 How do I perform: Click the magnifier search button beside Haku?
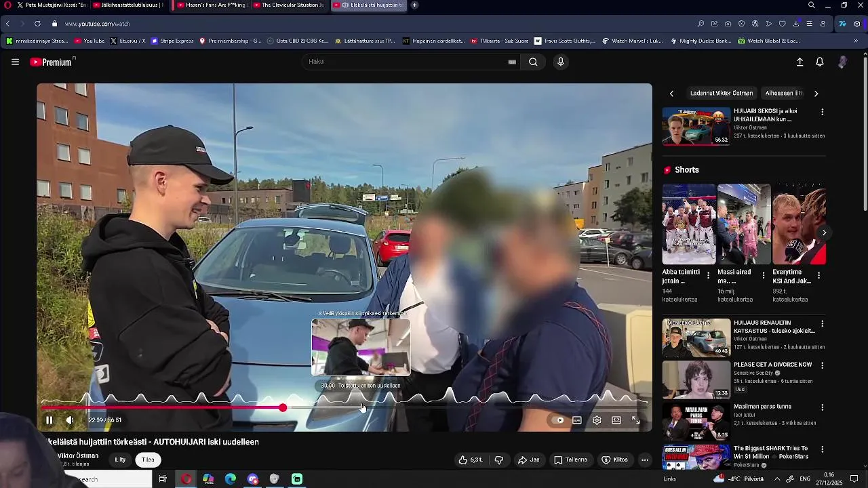(533, 62)
